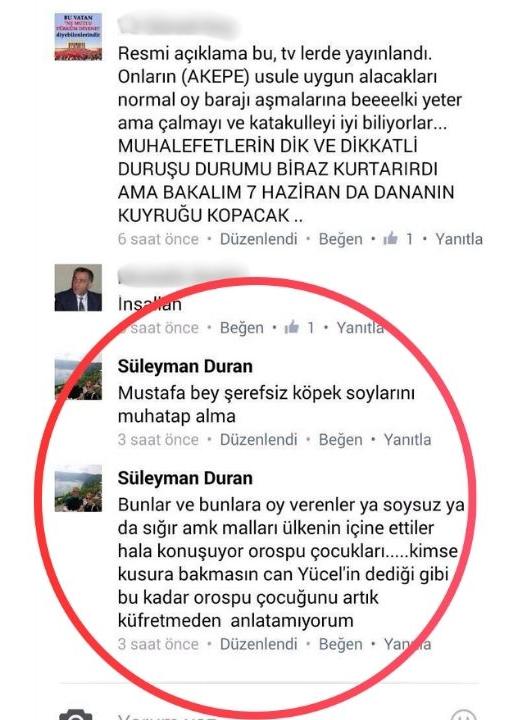Screen dimensions: 514x720
Task: View Düzenlendi on the "Bunlar ve bunlara" comment
Action: [259, 644]
